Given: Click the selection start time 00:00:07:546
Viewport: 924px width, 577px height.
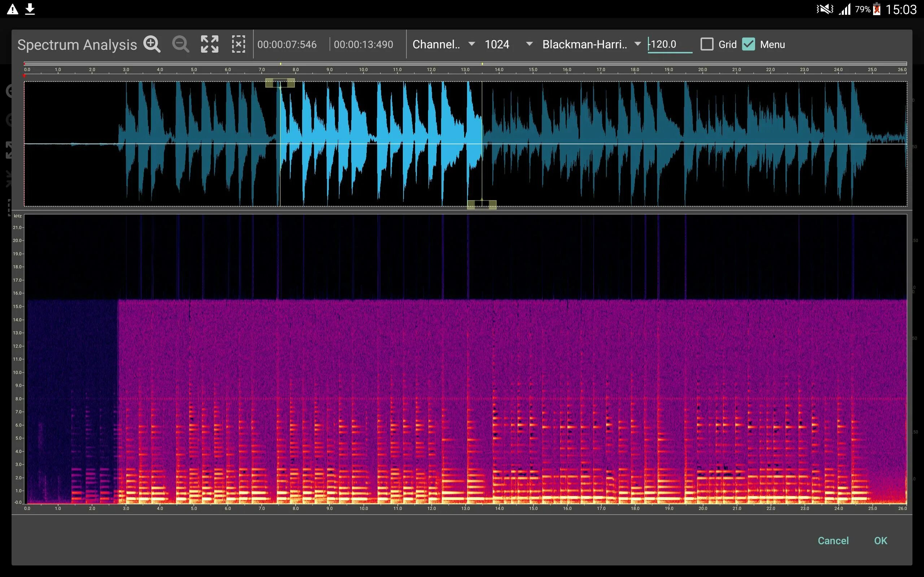Looking at the screenshot, I should click(287, 44).
